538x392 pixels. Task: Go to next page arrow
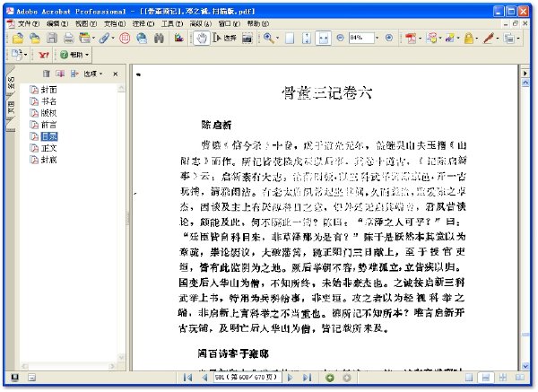tap(290, 378)
